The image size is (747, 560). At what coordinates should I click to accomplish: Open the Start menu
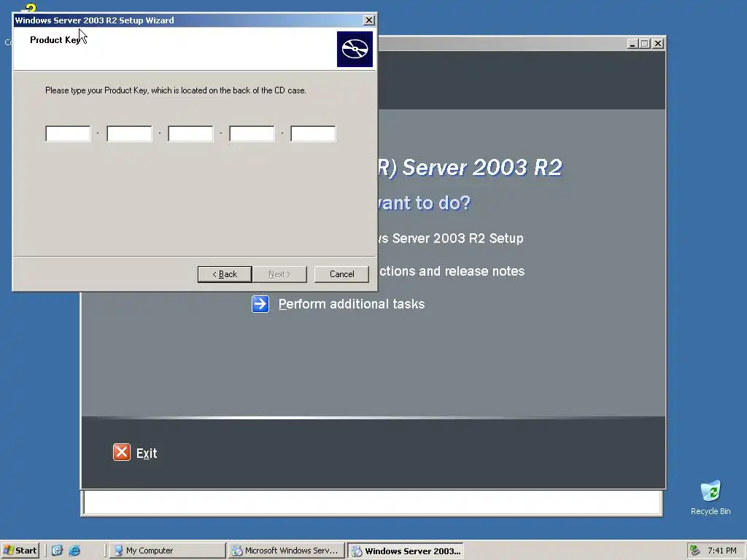20,551
